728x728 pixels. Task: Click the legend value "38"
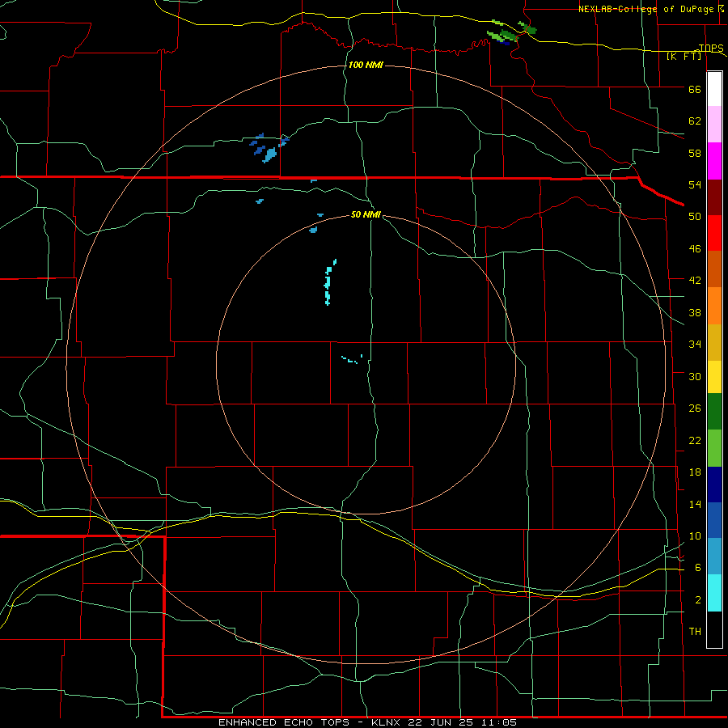pyautogui.click(x=695, y=312)
